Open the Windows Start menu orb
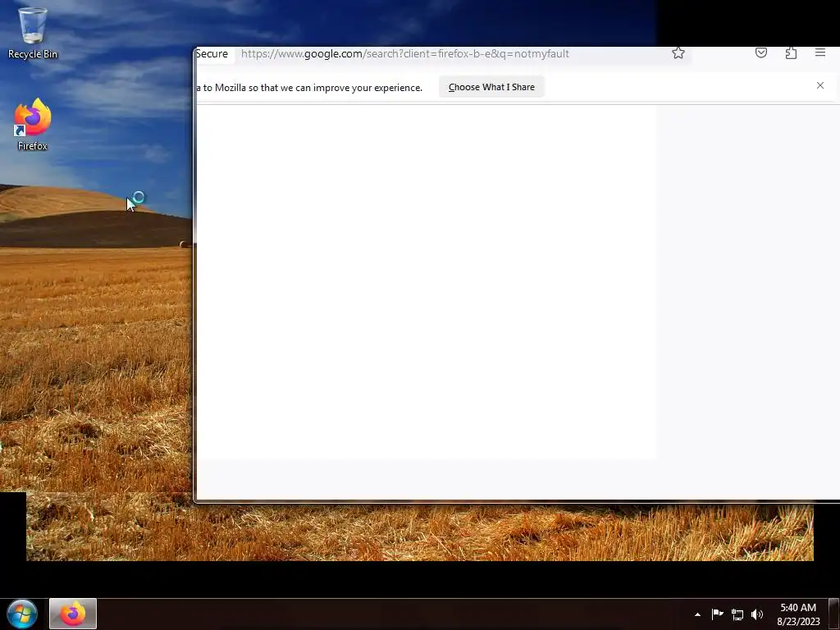 point(22,614)
